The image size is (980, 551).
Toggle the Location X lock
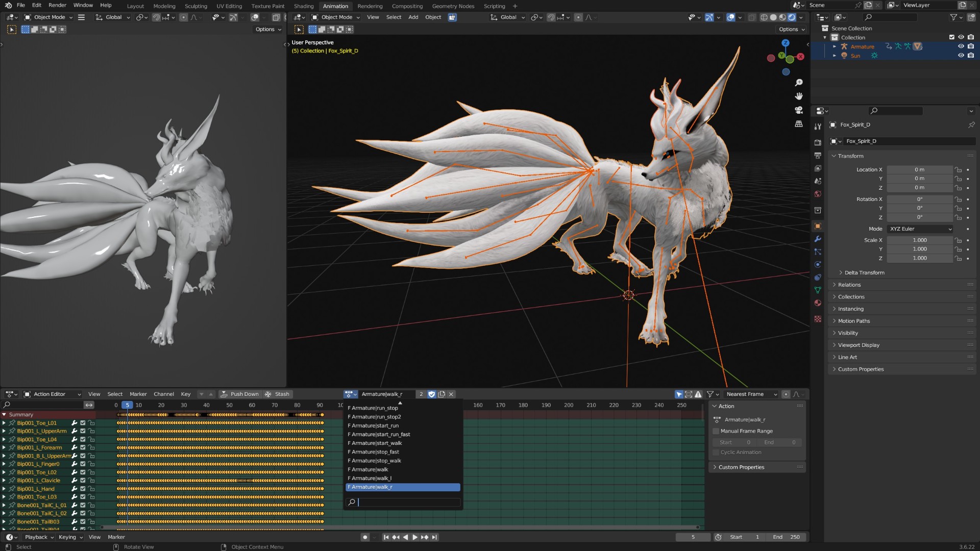click(959, 170)
